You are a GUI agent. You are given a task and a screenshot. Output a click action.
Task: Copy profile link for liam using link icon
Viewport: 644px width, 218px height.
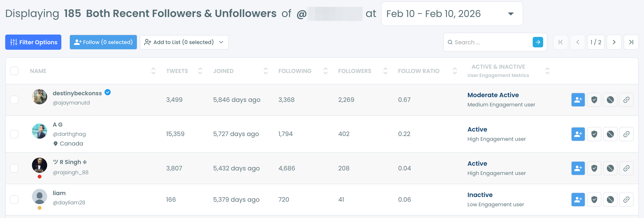[627, 199]
